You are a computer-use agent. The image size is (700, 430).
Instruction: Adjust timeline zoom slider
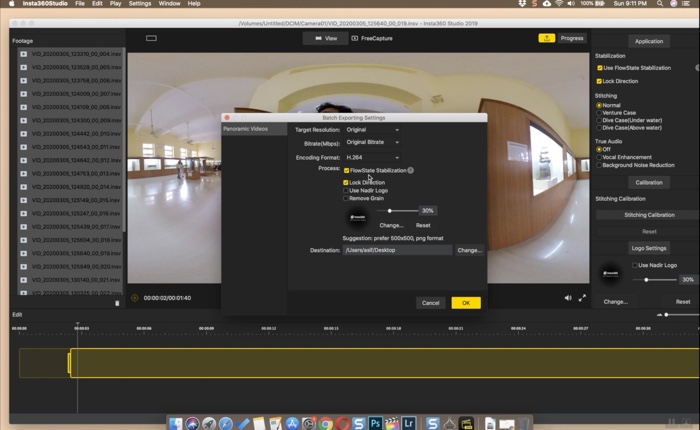coord(666,315)
